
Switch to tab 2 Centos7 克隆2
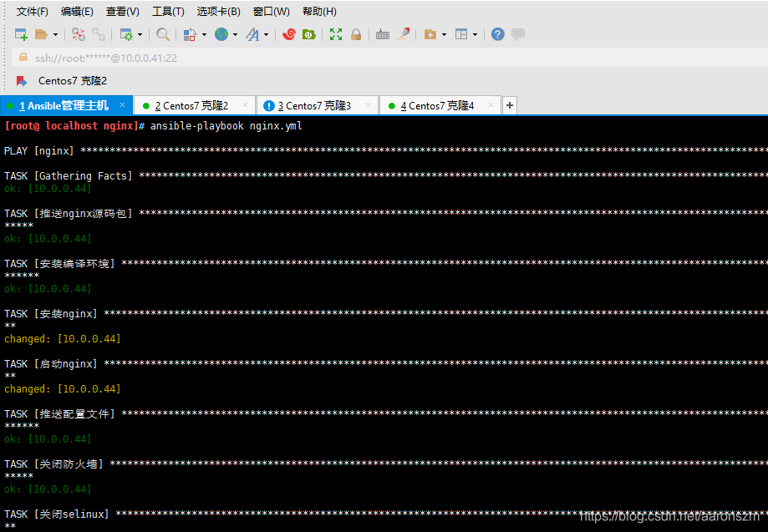point(194,105)
